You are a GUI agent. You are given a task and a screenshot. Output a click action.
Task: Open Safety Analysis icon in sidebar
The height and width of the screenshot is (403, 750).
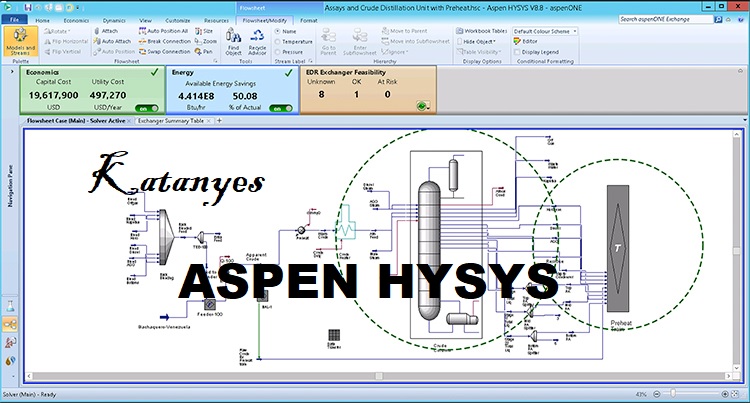10,343
